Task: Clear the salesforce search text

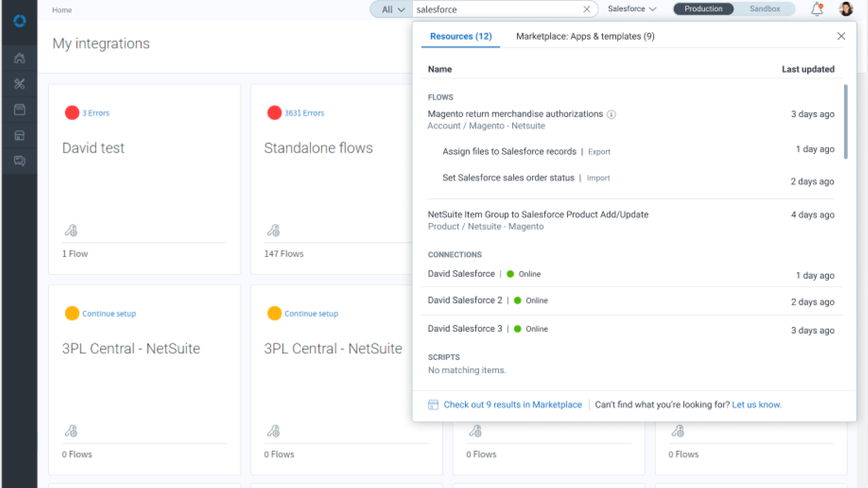Action: pyautogui.click(x=586, y=9)
